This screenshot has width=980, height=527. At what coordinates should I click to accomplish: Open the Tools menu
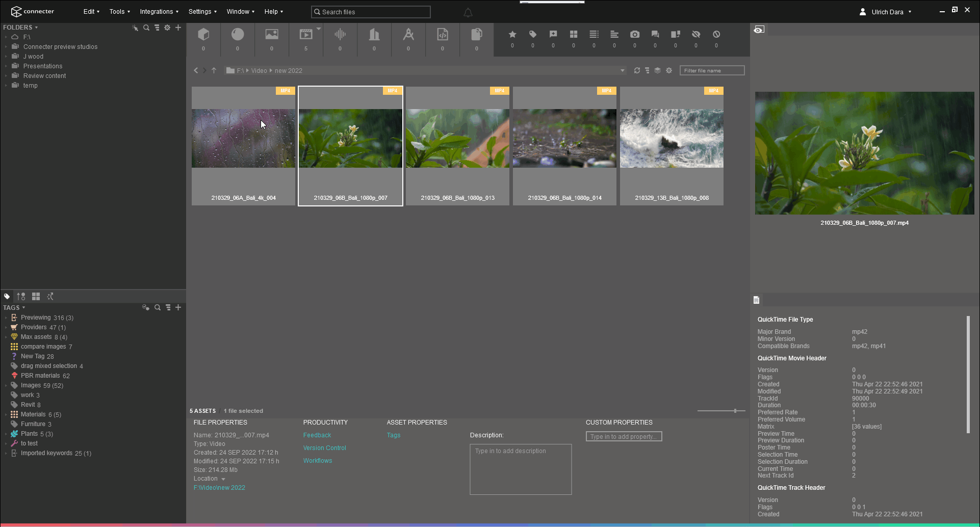click(119, 12)
